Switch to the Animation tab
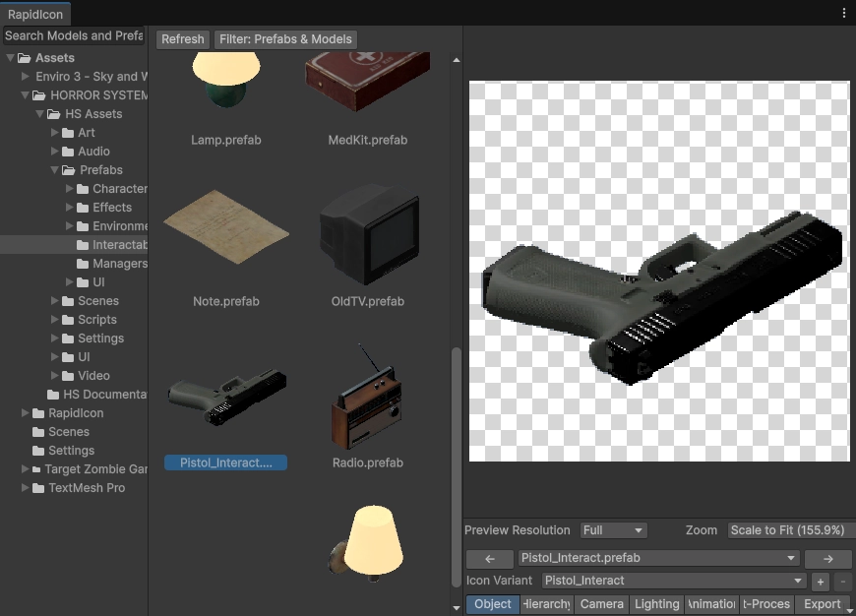 pyautogui.click(x=712, y=604)
